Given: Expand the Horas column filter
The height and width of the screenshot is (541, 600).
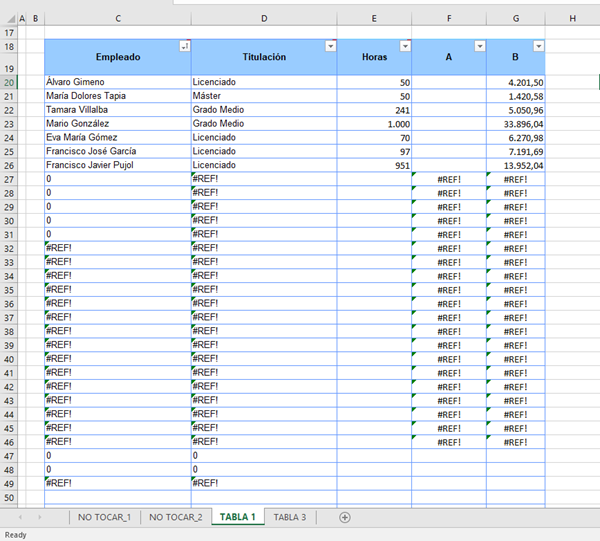Looking at the screenshot, I should coord(405,47).
